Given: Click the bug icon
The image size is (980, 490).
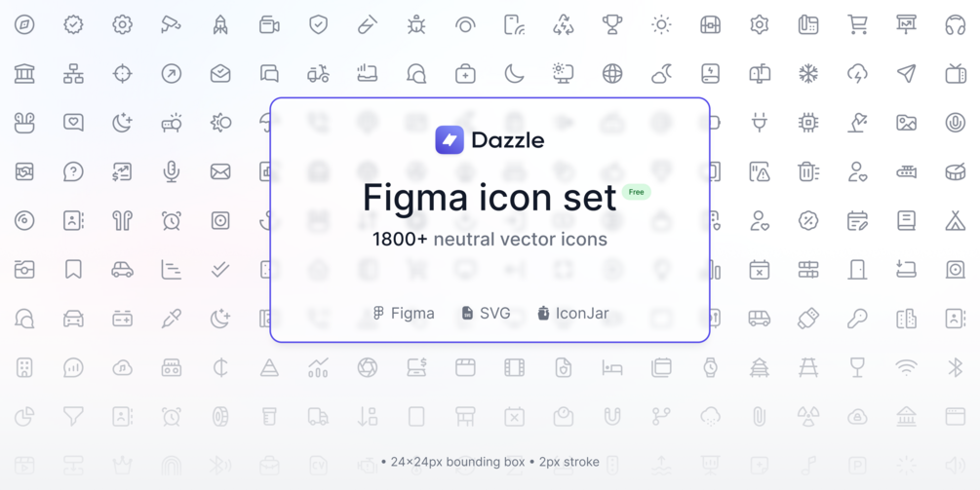Looking at the screenshot, I should [416, 25].
